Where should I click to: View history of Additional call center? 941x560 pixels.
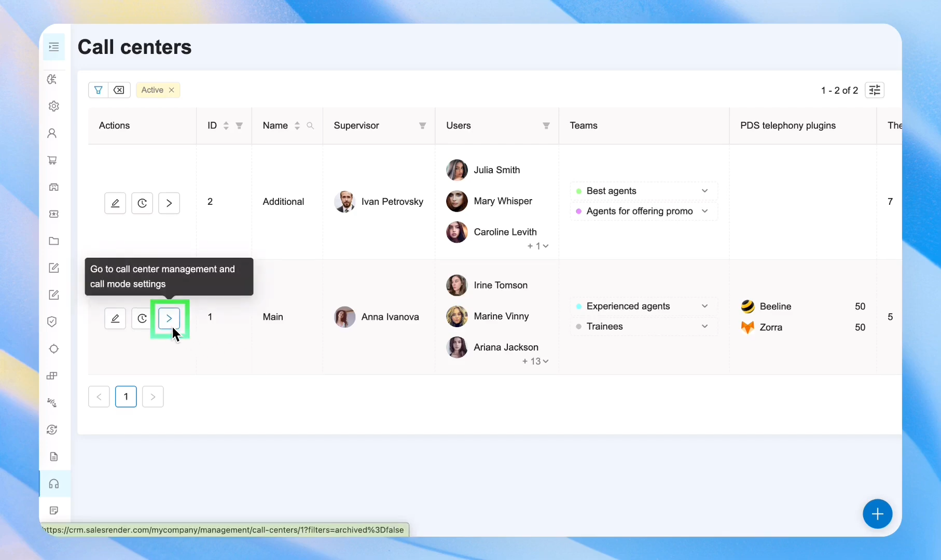pos(142,203)
